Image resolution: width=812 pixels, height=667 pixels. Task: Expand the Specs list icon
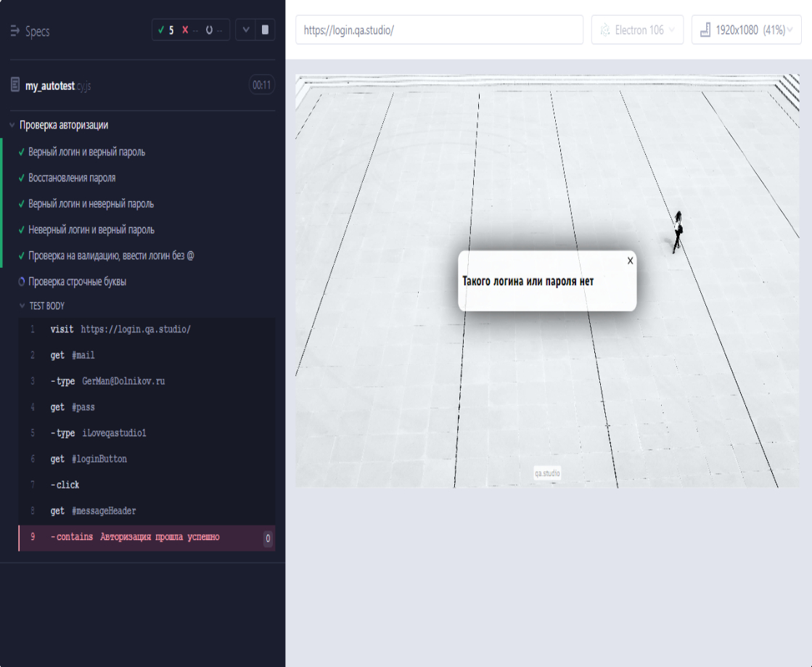click(15, 31)
